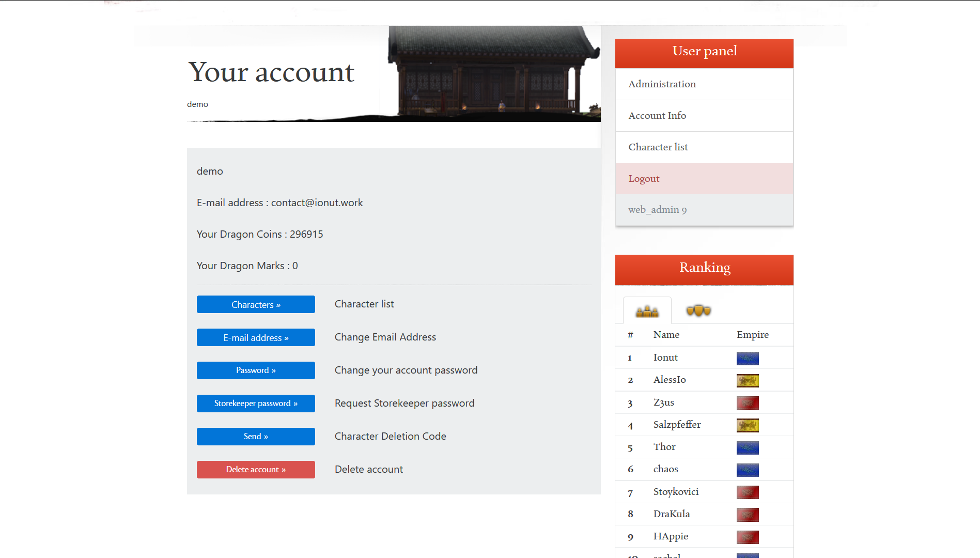Click HAppie's red empire flag
980x558 pixels.
pyautogui.click(x=748, y=537)
